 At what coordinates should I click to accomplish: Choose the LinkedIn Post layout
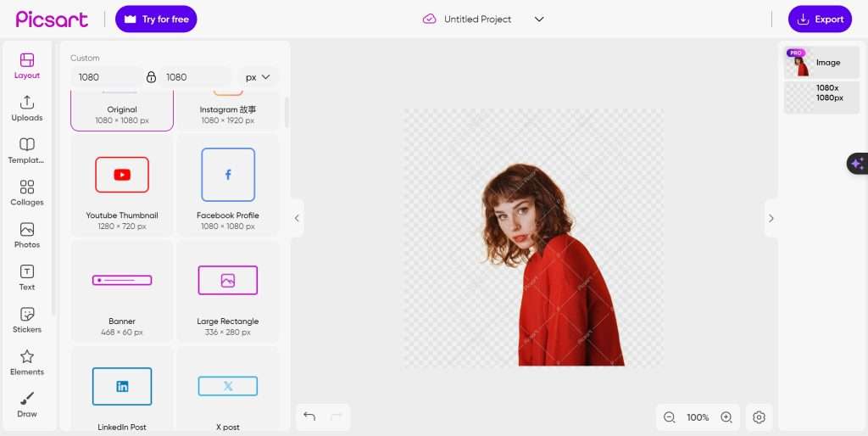click(x=122, y=389)
